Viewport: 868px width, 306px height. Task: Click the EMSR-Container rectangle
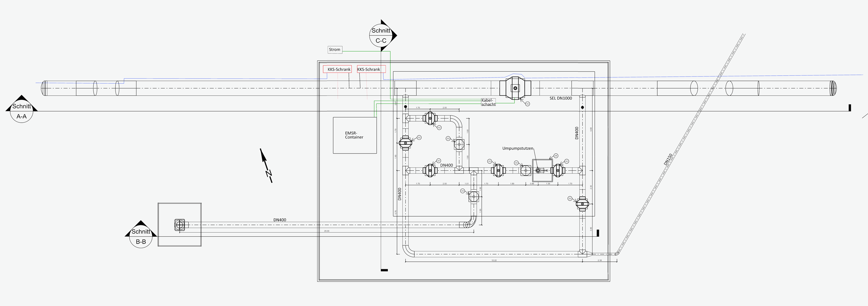click(355, 135)
